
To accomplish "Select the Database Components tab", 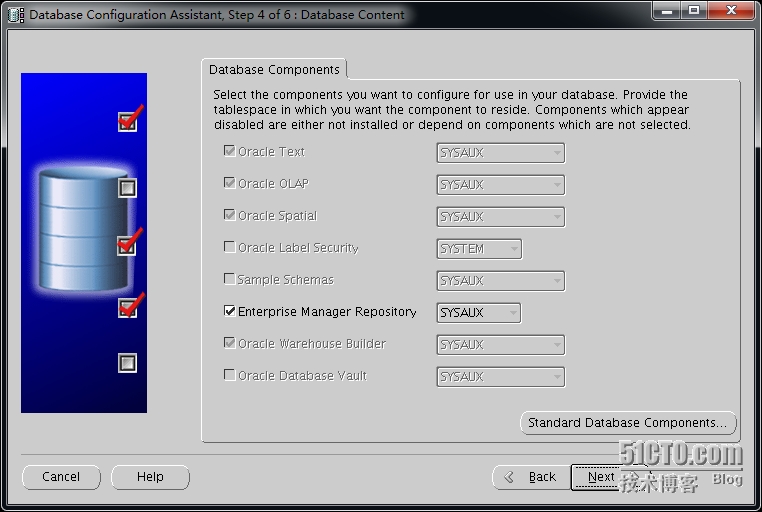I will coord(274,69).
